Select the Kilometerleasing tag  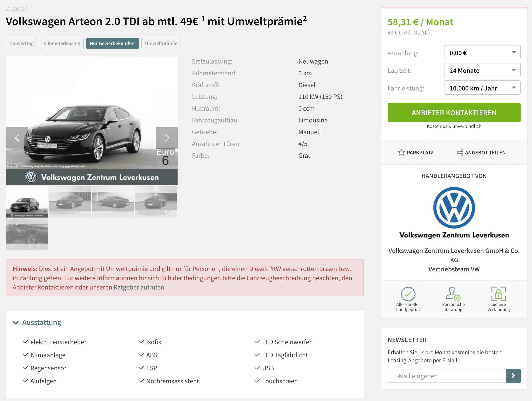(x=62, y=43)
